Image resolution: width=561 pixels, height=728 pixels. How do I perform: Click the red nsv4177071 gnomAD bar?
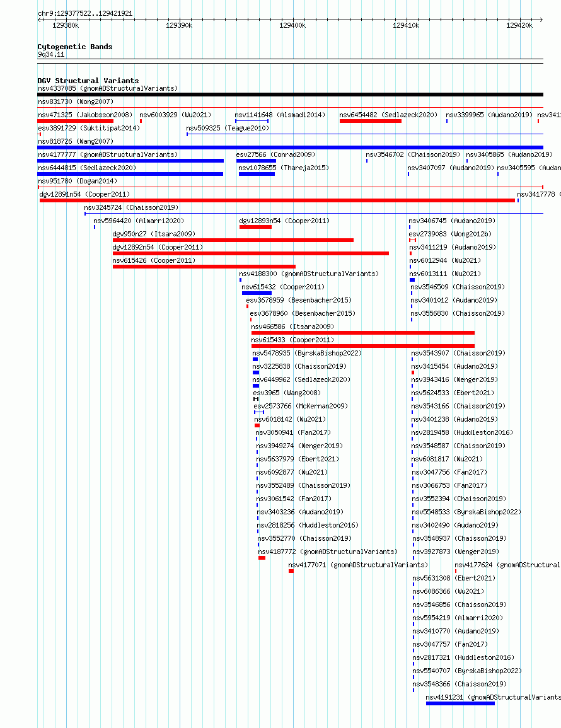(291, 572)
